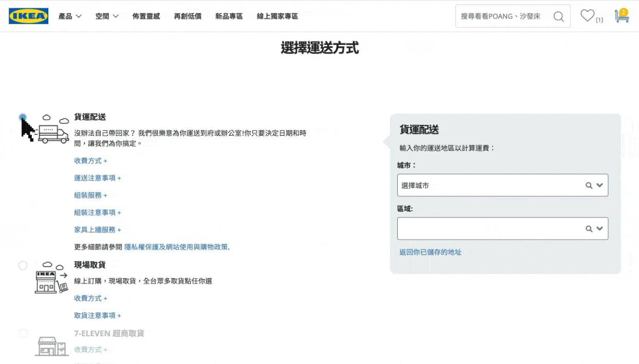
Task: Go to the 新品專區 menu item
Action: point(229,16)
